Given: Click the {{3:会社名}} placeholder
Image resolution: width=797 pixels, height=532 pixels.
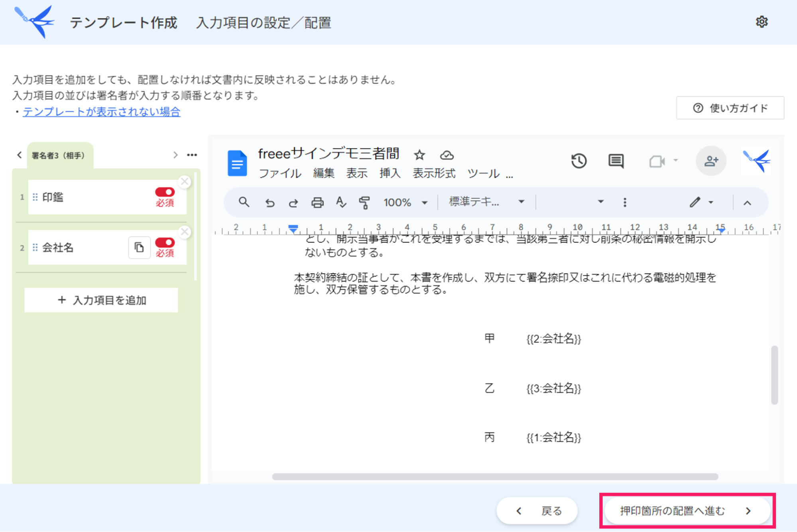Looking at the screenshot, I should [553, 388].
